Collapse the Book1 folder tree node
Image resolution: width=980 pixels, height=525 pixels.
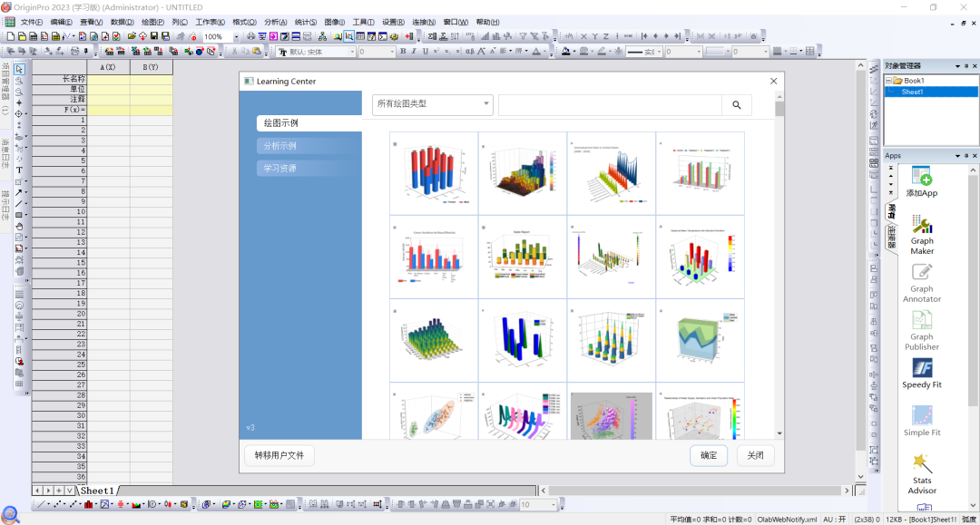click(x=888, y=81)
